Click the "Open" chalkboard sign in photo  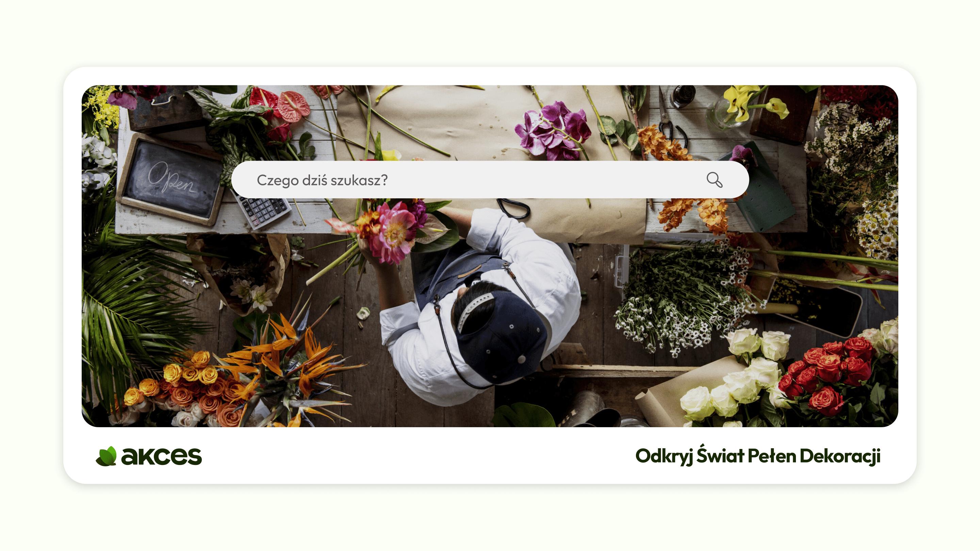(171, 179)
